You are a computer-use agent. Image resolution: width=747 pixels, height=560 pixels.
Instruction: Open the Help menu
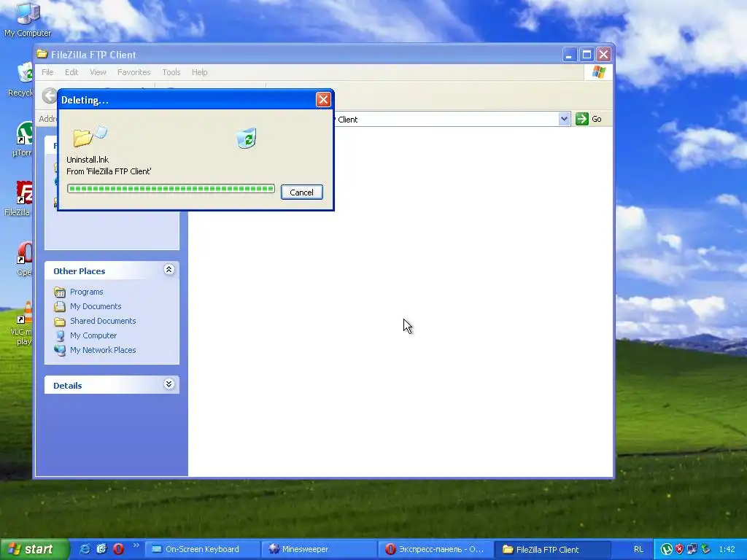200,72
